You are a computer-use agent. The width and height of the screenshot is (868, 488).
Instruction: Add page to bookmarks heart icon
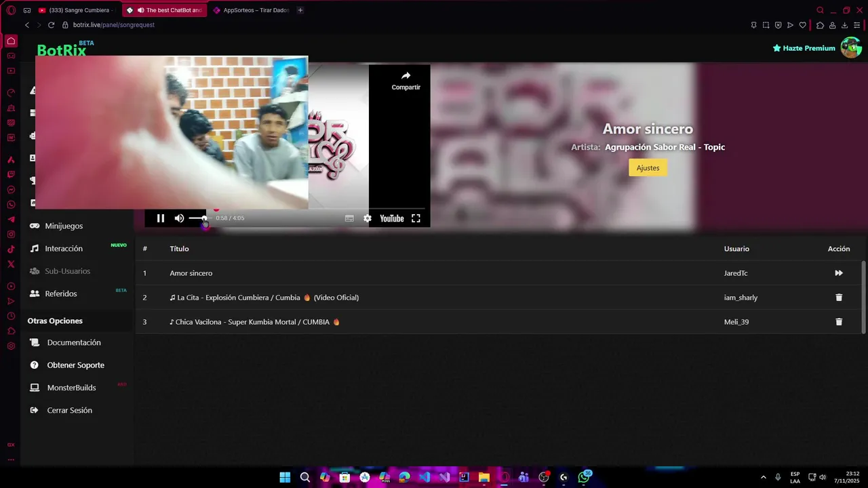click(x=802, y=25)
